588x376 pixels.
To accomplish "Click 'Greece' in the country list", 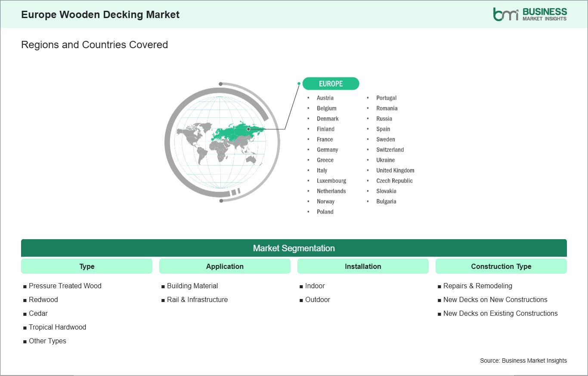I will click(x=325, y=160).
